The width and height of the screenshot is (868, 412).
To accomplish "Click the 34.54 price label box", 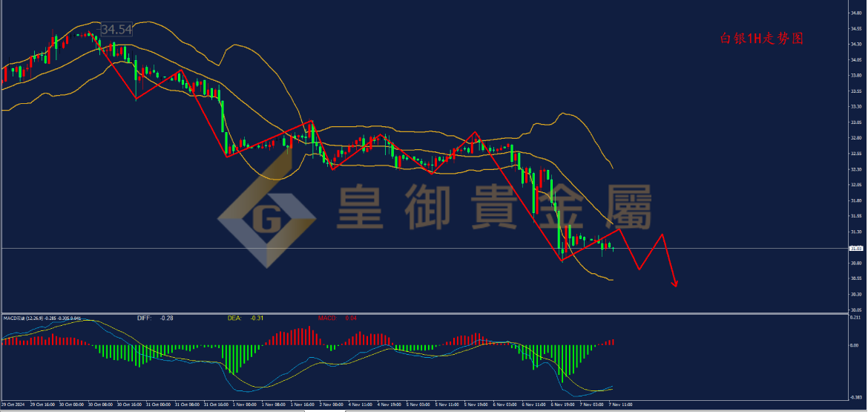I will click(x=115, y=28).
